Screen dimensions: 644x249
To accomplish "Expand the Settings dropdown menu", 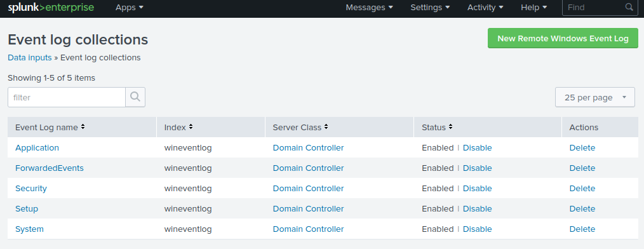I will 430,8.
